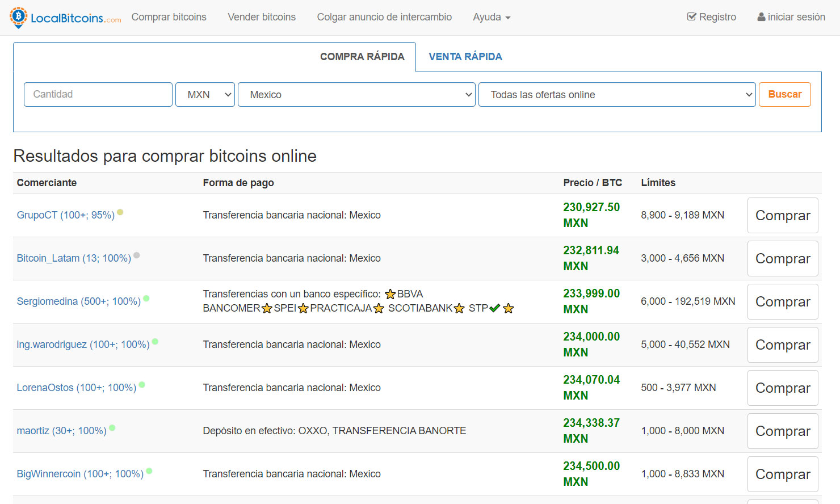The height and width of the screenshot is (504, 840).
Task: Go to Comprar bitcoins page
Action: tap(169, 17)
